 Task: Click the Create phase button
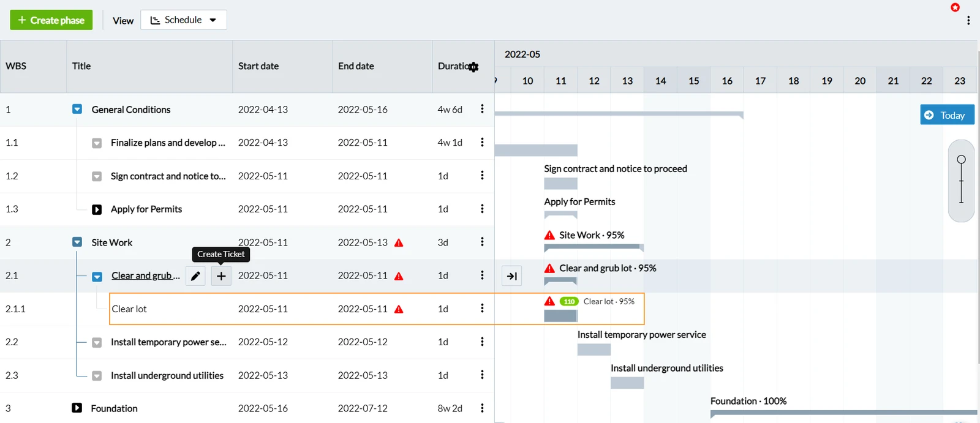51,20
